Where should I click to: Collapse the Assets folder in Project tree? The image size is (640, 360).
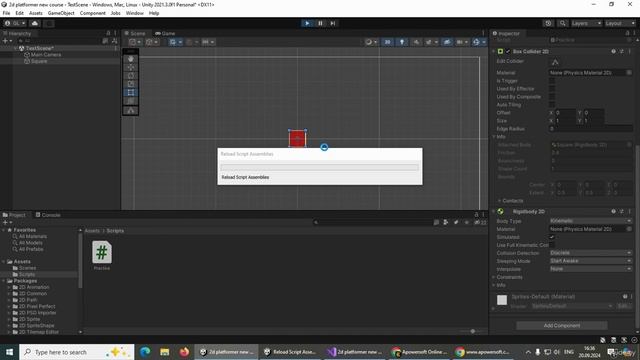tap(4, 262)
